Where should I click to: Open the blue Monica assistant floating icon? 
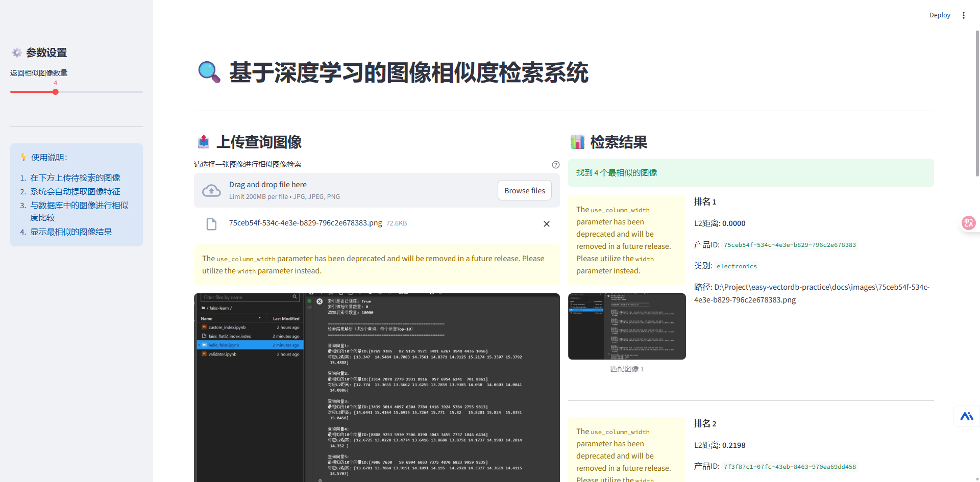click(967, 416)
